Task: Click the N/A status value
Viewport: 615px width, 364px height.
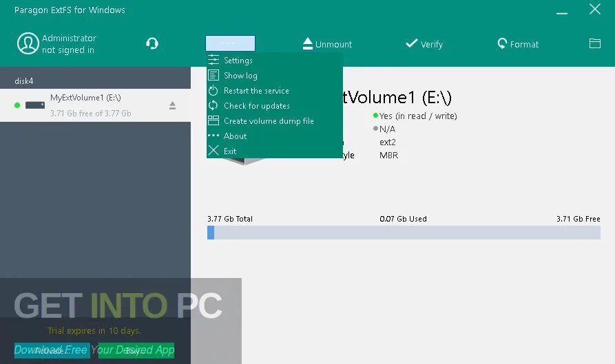Action: tap(387, 129)
